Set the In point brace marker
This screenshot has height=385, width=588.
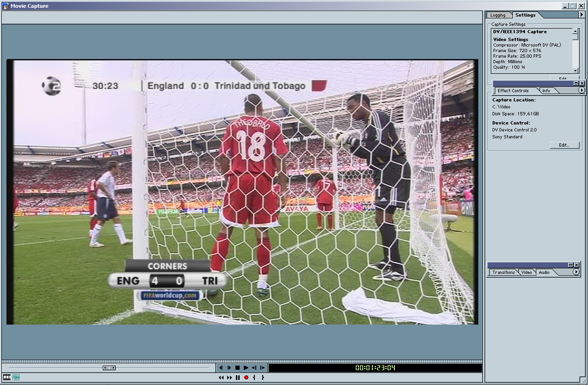tap(254, 378)
